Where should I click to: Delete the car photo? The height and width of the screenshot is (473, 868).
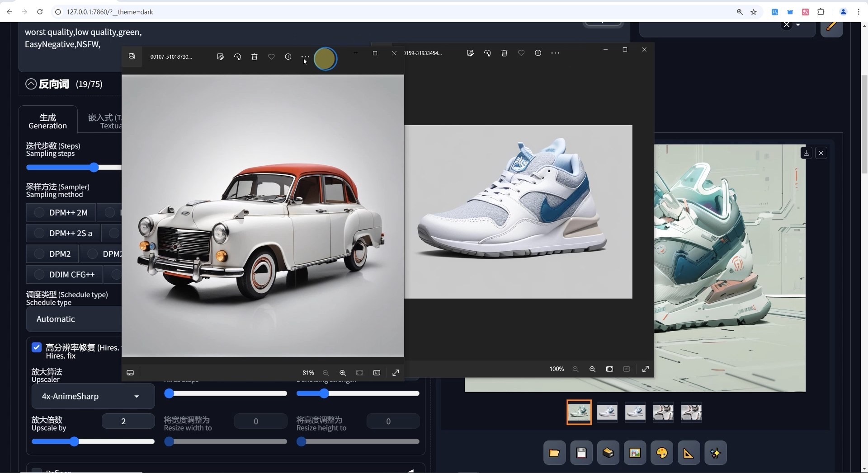tap(255, 57)
